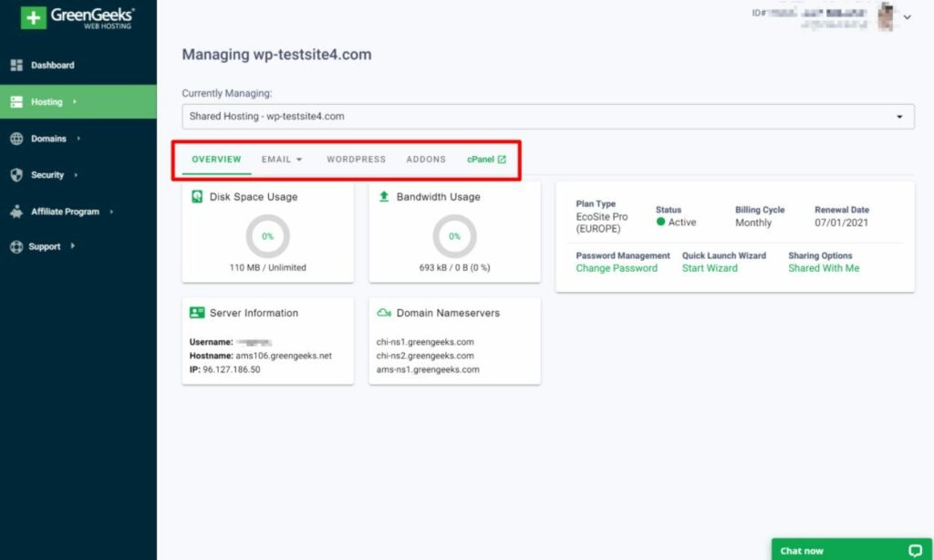Image resolution: width=934 pixels, height=560 pixels.
Task: Click the chat bubble icon in Chat now
Action: 915,551
